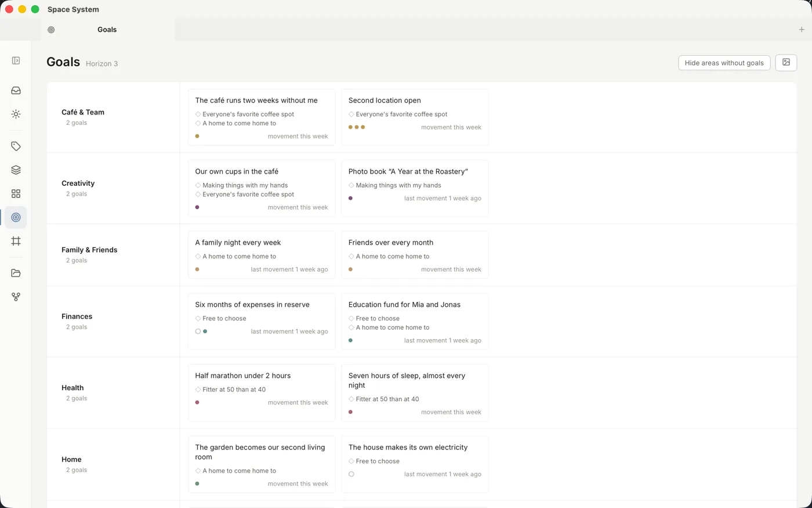Image resolution: width=812 pixels, height=508 pixels.
Task: Open the Second location open goal card
Action: coord(415,118)
